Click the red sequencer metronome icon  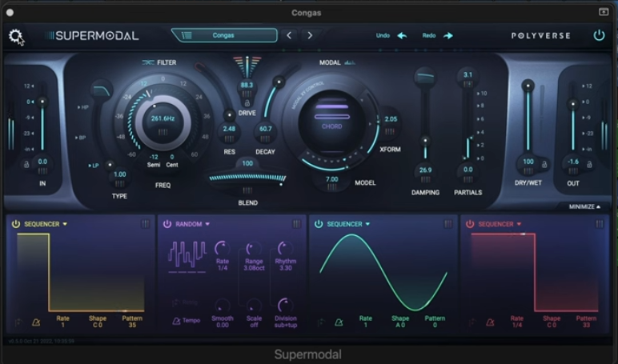(x=490, y=322)
